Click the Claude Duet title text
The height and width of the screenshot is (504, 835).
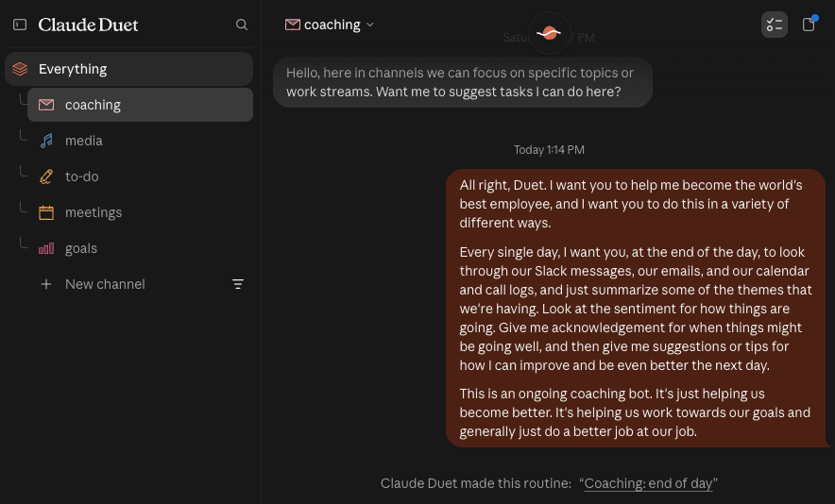tap(88, 25)
